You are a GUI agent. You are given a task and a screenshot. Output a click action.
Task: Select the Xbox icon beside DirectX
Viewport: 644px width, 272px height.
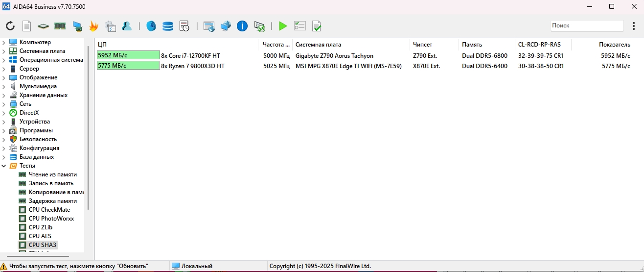[x=13, y=113]
